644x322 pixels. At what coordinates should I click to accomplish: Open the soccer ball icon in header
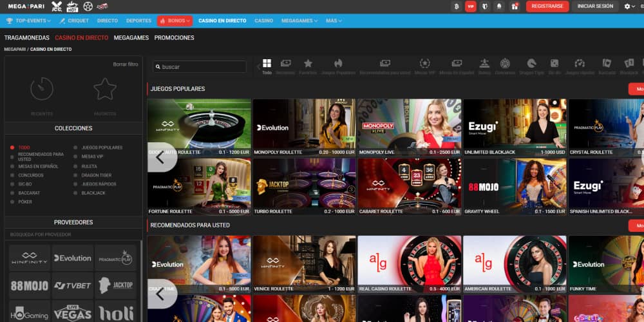click(x=88, y=6)
